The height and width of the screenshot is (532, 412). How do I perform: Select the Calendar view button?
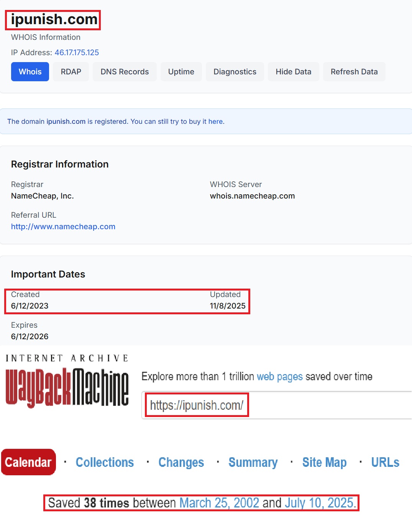coord(28,462)
